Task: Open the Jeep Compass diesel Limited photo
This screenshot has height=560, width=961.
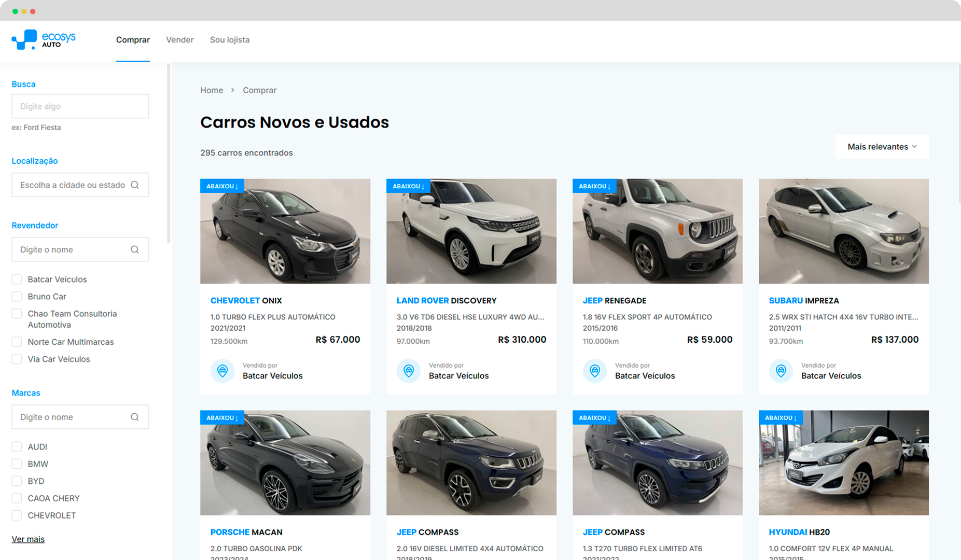Action: (x=471, y=463)
